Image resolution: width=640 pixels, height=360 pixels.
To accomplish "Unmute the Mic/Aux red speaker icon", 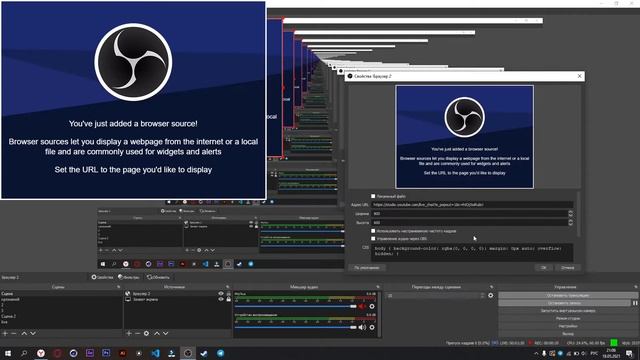I will click(x=362, y=306).
